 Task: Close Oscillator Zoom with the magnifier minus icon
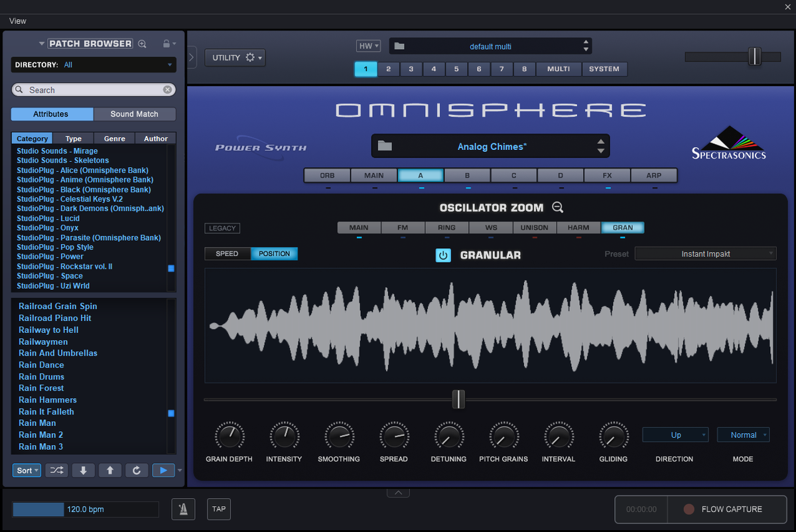point(558,208)
